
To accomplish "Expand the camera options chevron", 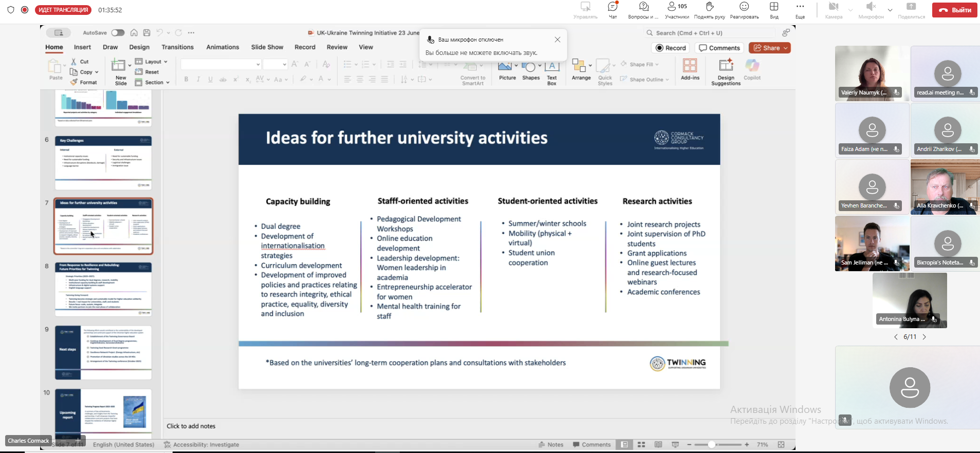I will click(x=850, y=10).
